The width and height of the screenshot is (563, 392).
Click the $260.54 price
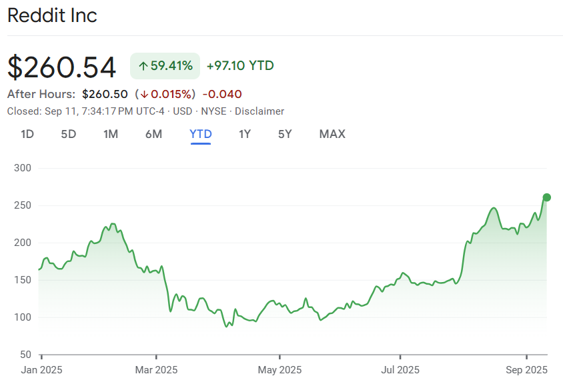click(62, 67)
